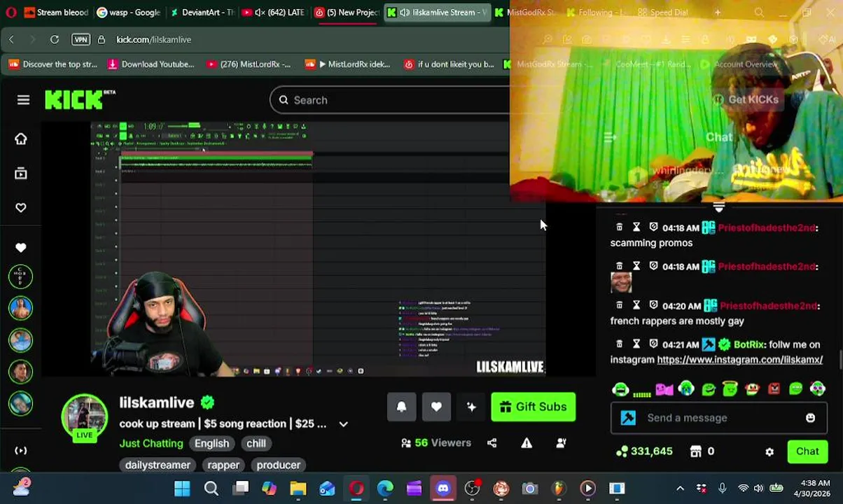Screen dimensions: 843x504
Task: Delete the 'scamming promos' chat message
Action: pyautogui.click(x=619, y=227)
